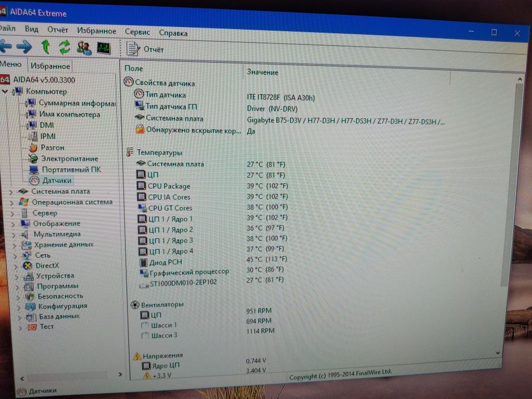Open the Вид menu
This screenshot has height=399, width=532.
pyautogui.click(x=31, y=29)
